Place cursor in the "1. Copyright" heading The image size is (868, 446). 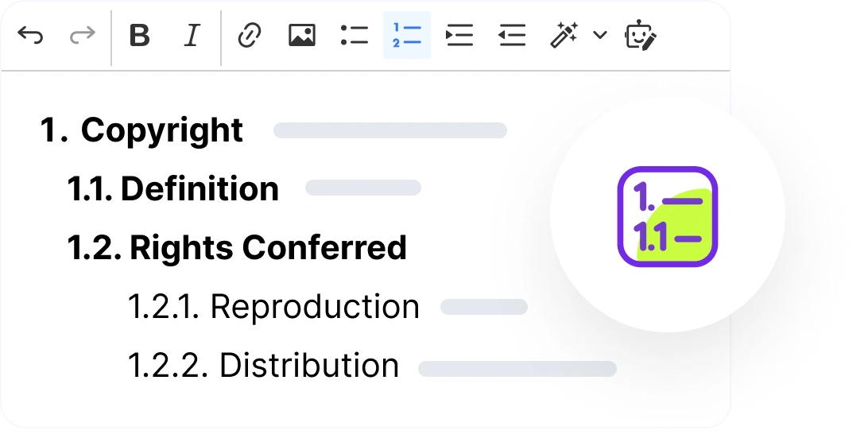click(x=141, y=130)
